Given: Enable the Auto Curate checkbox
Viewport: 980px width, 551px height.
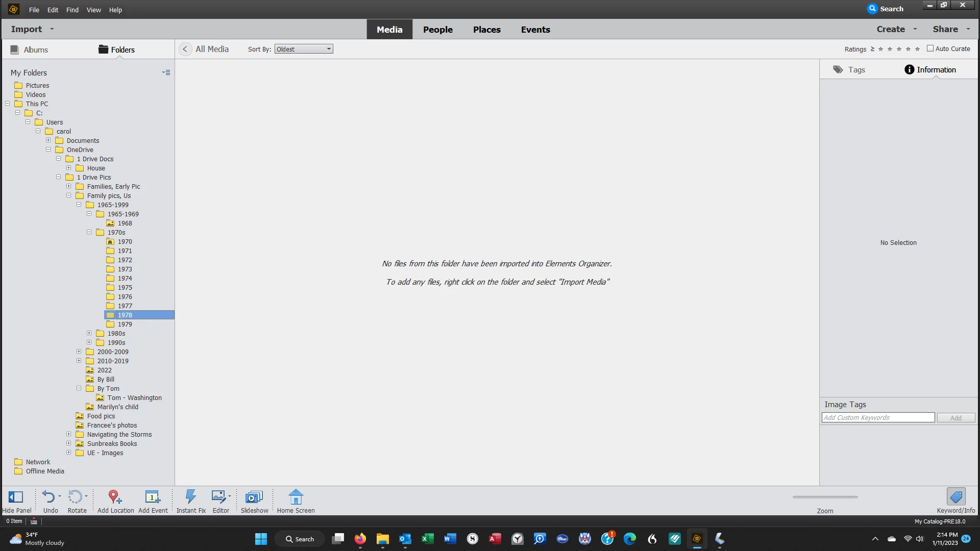Looking at the screenshot, I should pos(930,48).
